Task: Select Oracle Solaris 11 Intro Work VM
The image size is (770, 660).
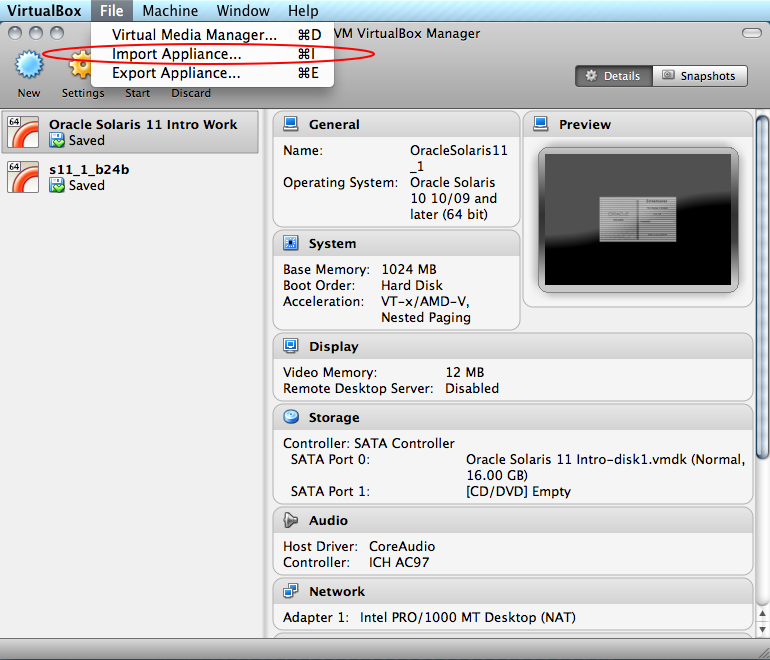Action: click(130, 132)
